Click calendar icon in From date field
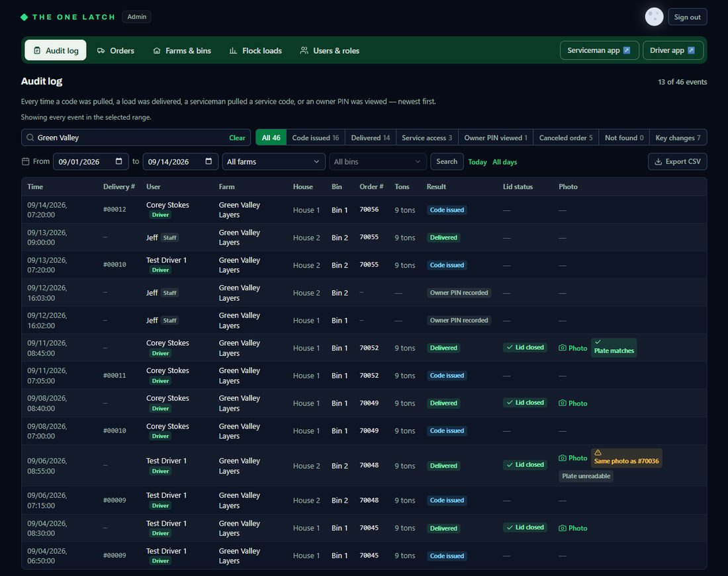Viewport: 728px width, 576px height. tap(119, 161)
